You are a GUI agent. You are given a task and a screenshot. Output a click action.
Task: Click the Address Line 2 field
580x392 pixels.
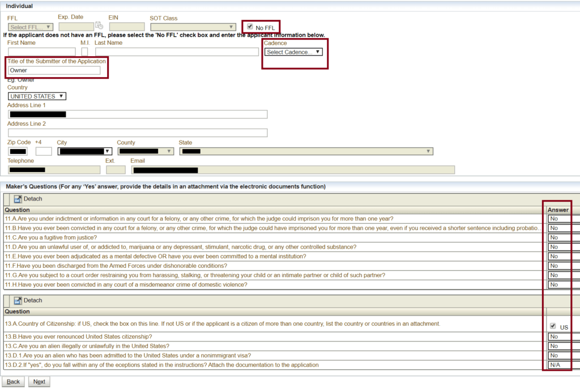138,133
